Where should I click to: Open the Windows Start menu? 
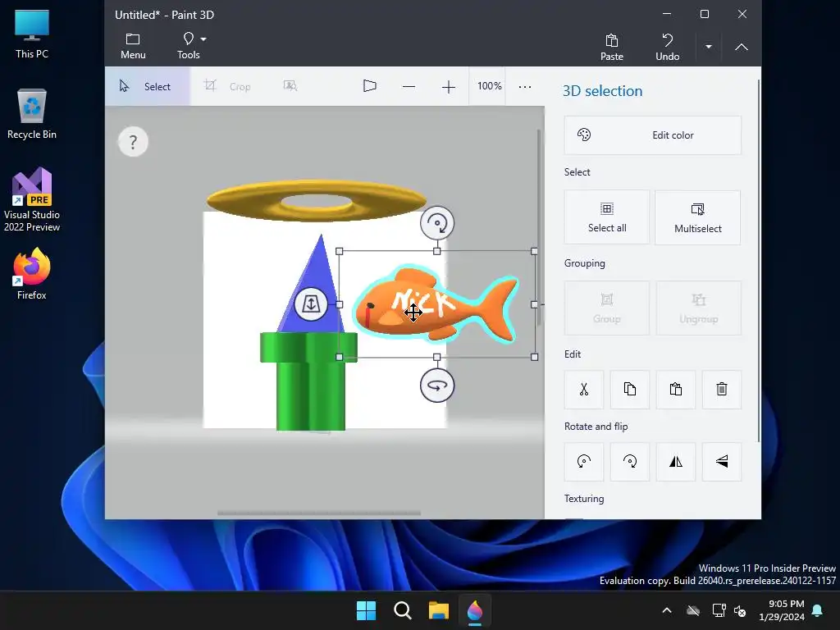pyautogui.click(x=367, y=610)
